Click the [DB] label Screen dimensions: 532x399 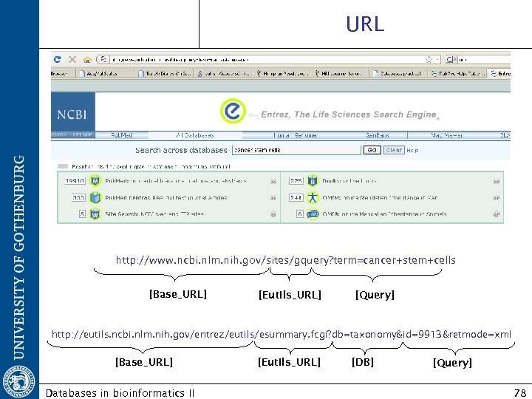(x=363, y=362)
